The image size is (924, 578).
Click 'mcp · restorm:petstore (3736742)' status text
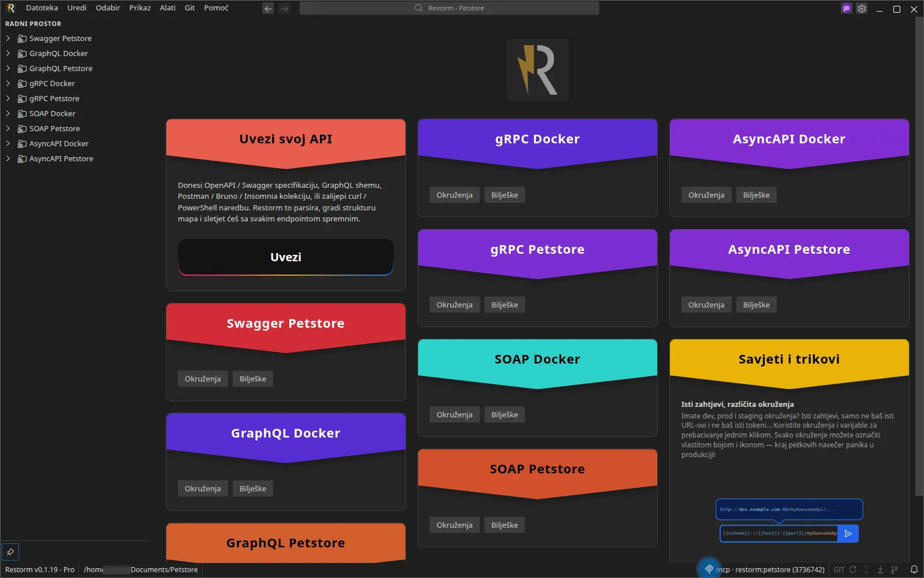tap(770, 570)
